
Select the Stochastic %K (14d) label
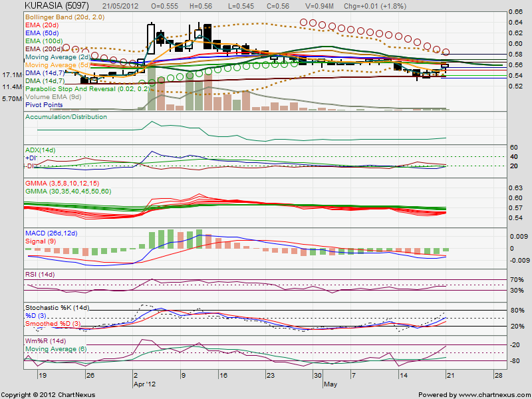[x=59, y=309]
